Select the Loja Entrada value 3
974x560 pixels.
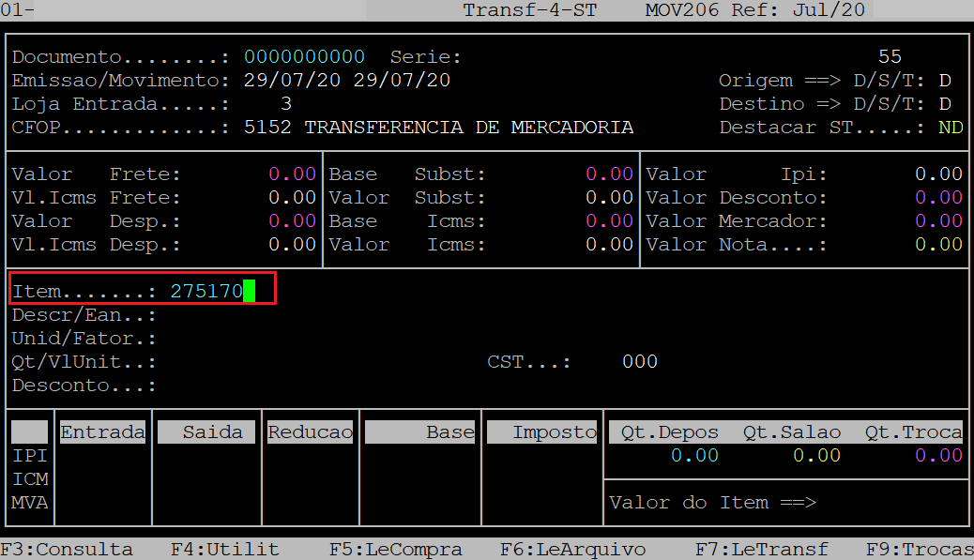coord(286,104)
